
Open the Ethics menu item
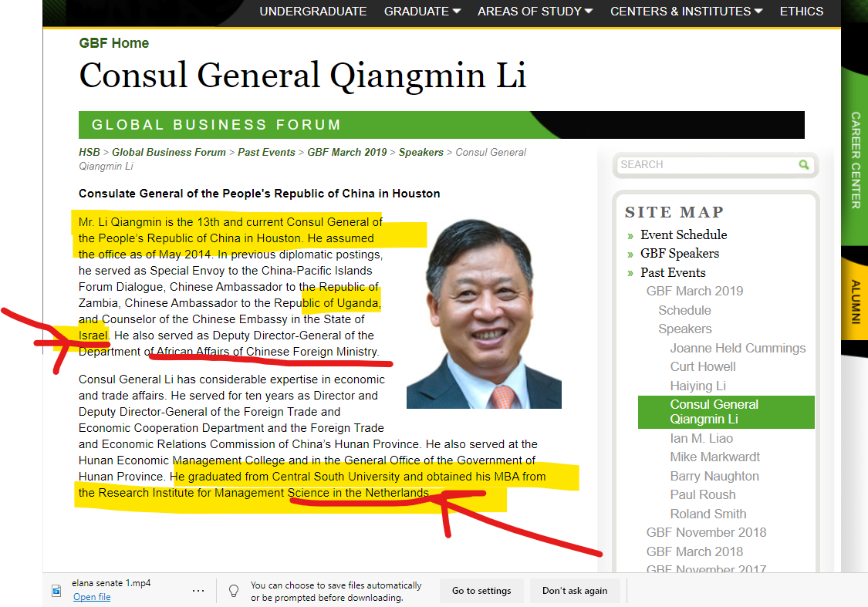[802, 11]
